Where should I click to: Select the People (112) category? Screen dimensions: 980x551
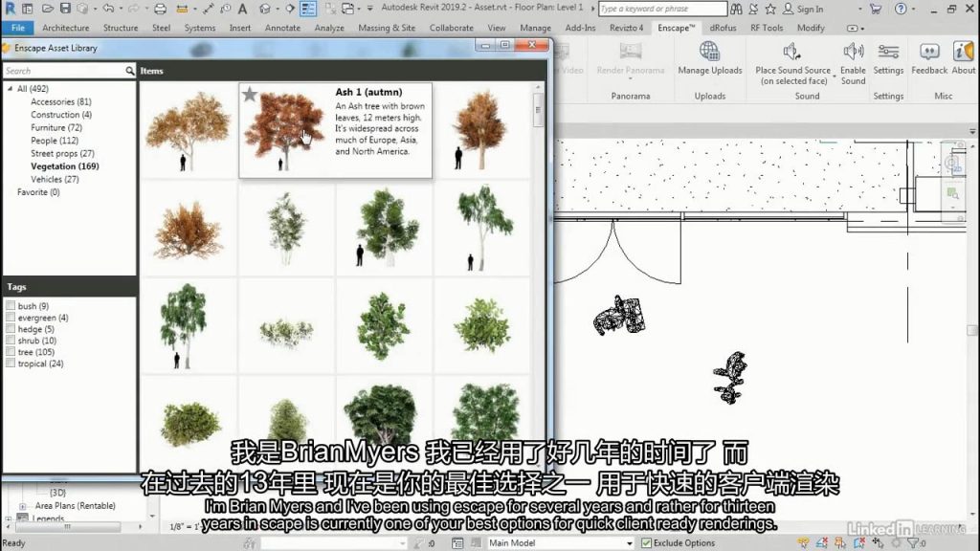[55, 141]
